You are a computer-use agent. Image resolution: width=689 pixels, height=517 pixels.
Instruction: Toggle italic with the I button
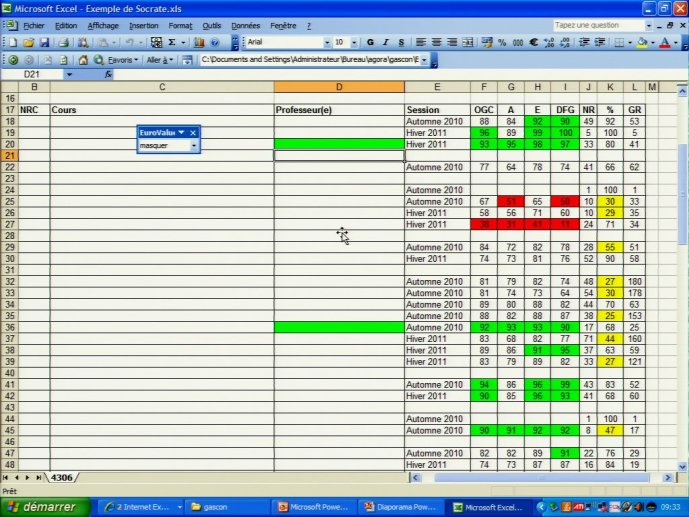pos(386,43)
